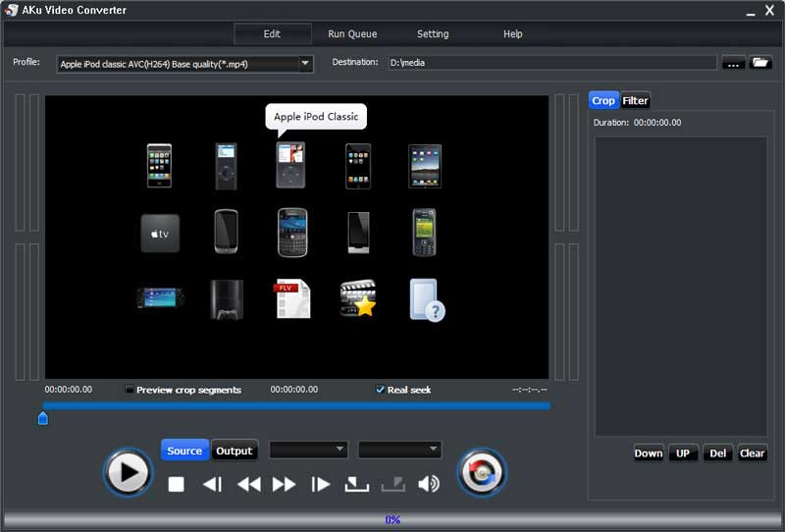Viewport: 785px width, 532px height.
Task: Open destination folder icon
Action: coord(760,63)
